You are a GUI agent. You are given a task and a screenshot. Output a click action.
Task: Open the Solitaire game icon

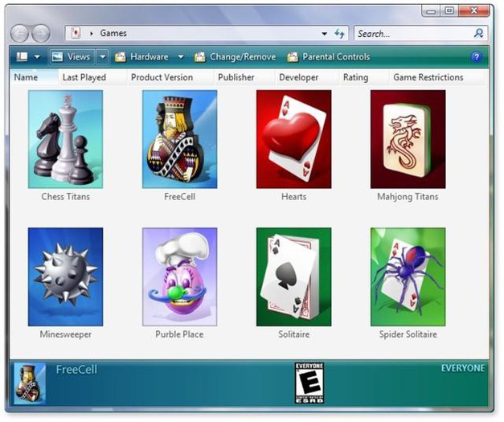tap(293, 277)
